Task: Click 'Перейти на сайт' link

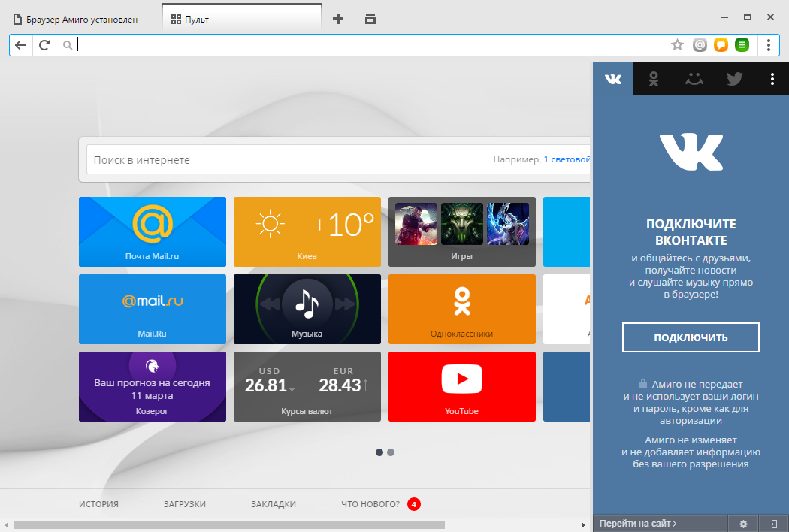Action: point(637,524)
